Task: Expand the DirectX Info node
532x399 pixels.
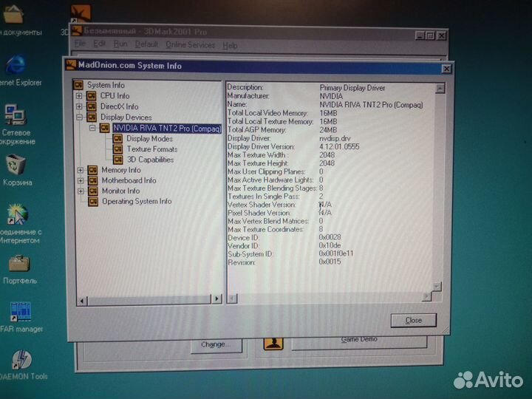Action: [x=79, y=106]
